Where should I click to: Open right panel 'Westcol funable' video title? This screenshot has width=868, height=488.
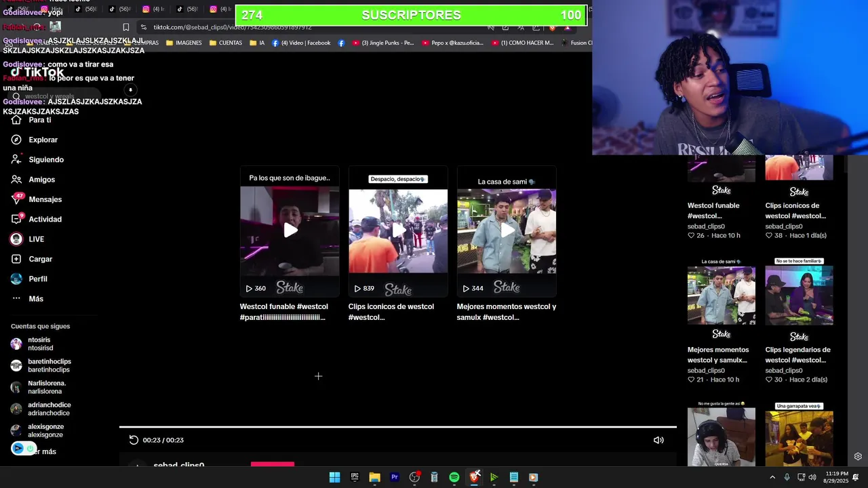(713, 211)
